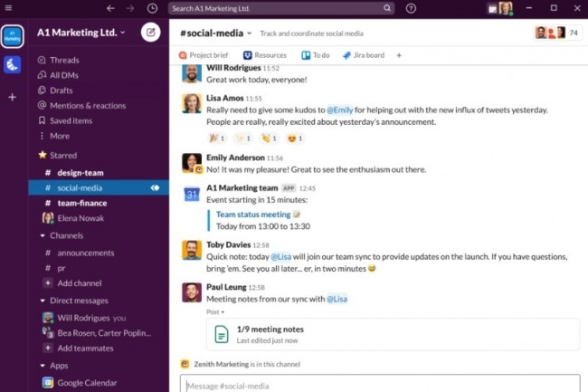588x392 pixels.
Task: Go back with the left arrow
Action: click(110, 8)
